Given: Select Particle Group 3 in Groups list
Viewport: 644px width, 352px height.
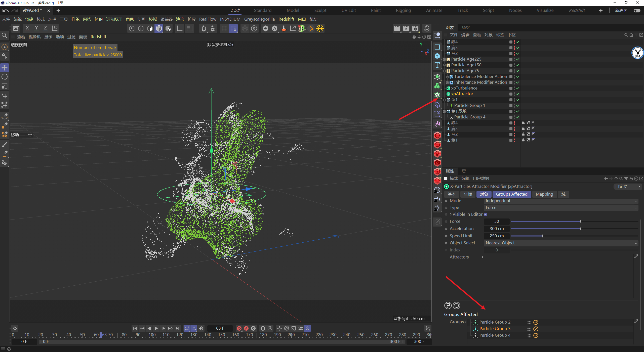Looking at the screenshot, I should tap(495, 329).
